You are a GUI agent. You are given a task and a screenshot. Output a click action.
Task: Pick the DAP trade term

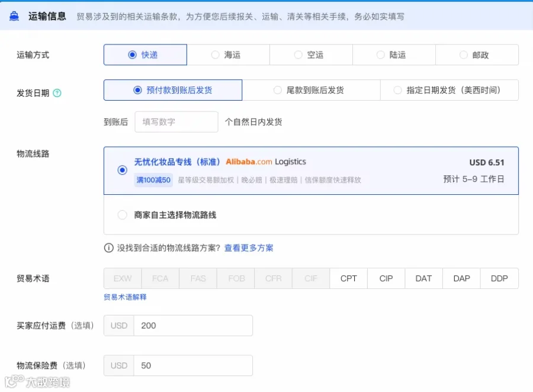click(x=461, y=278)
